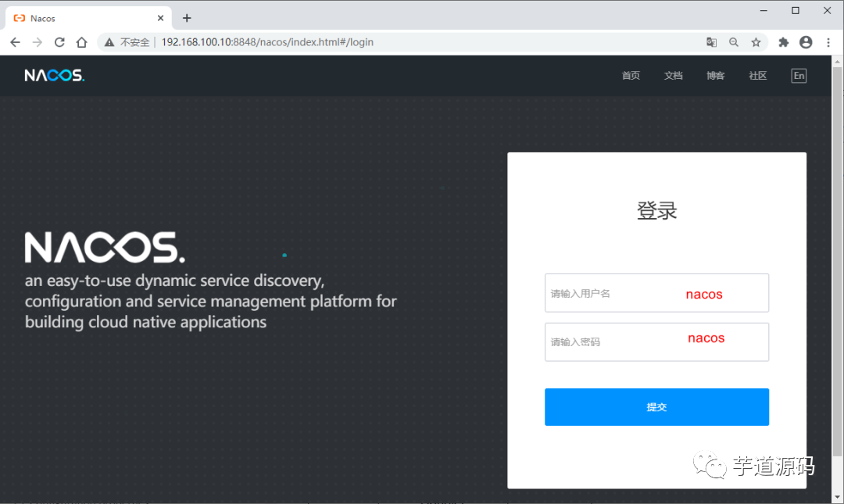Image resolution: width=844 pixels, height=504 pixels.
Task: Open the translate page icon in address bar
Action: 712,42
